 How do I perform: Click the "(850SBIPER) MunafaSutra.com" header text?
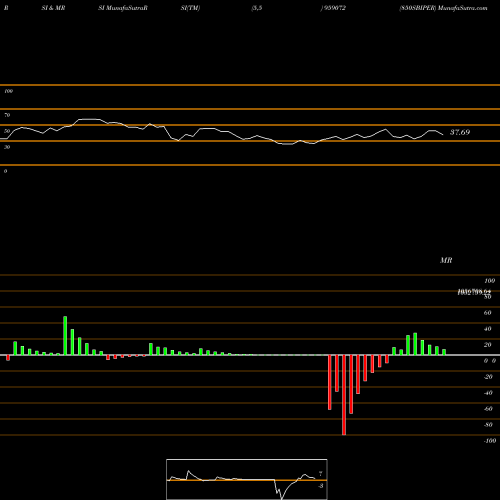[x=443, y=8]
